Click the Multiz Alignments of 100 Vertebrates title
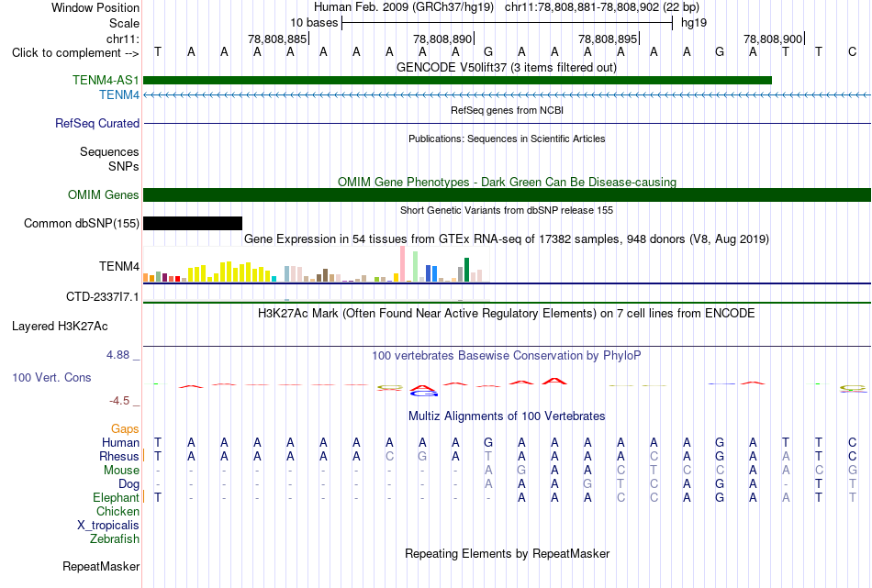 click(x=507, y=416)
